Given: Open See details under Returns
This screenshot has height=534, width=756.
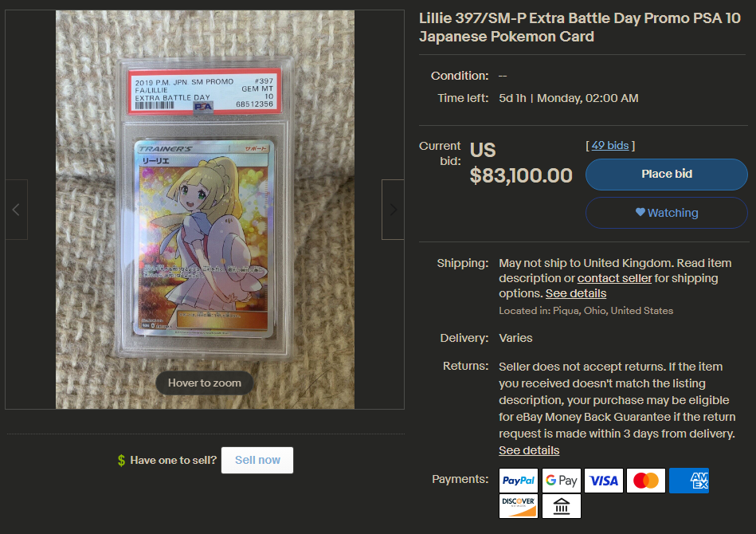Looking at the screenshot, I should (529, 450).
